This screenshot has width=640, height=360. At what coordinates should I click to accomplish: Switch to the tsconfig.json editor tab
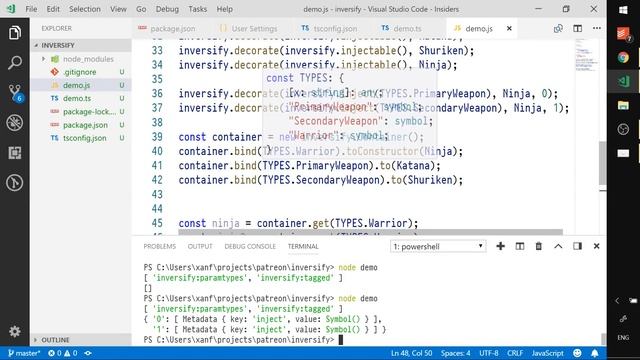[x=329, y=29]
